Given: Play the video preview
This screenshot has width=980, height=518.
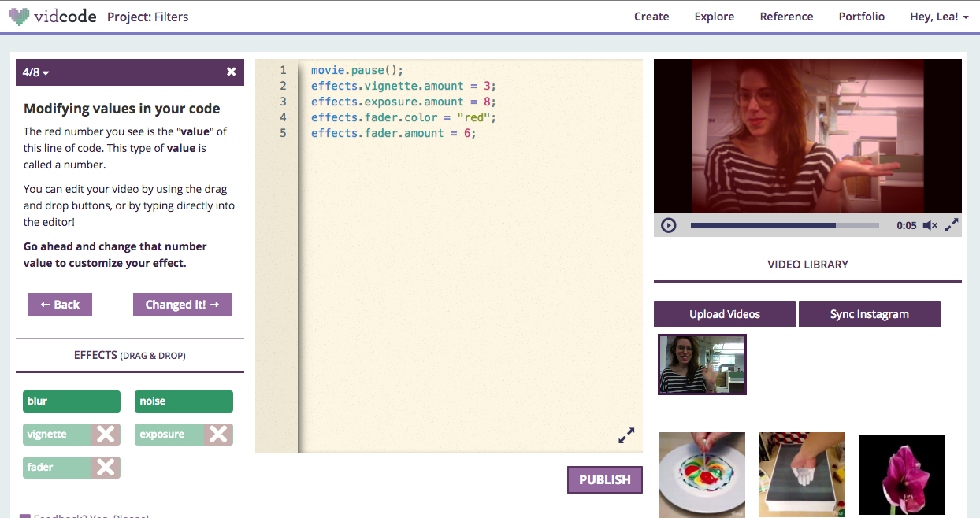Looking at the screenshot, I should [x=669, y=225].
